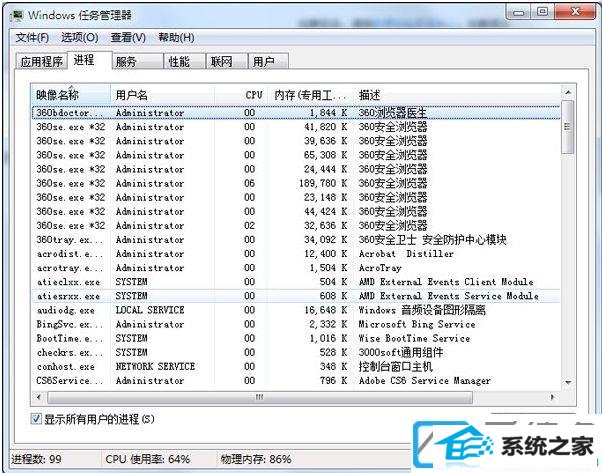
Task: Select the atieclxx.exe process
Action: 296,282
